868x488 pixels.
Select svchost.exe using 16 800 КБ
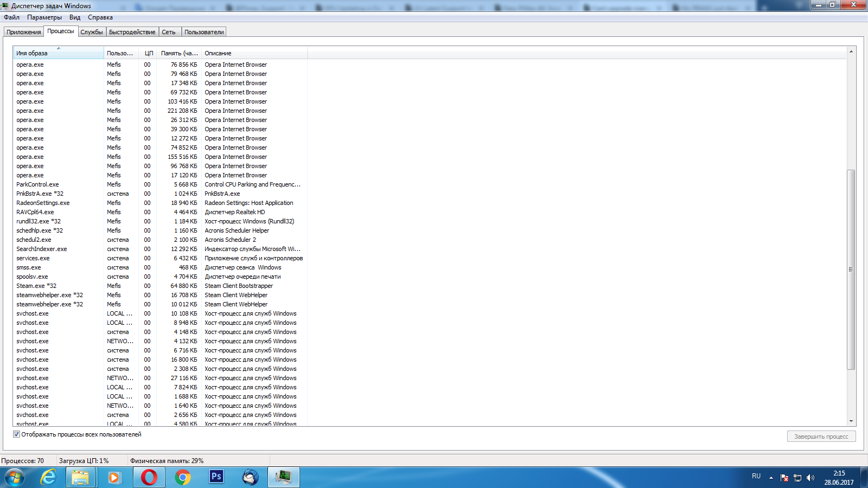tap(160, 359)
